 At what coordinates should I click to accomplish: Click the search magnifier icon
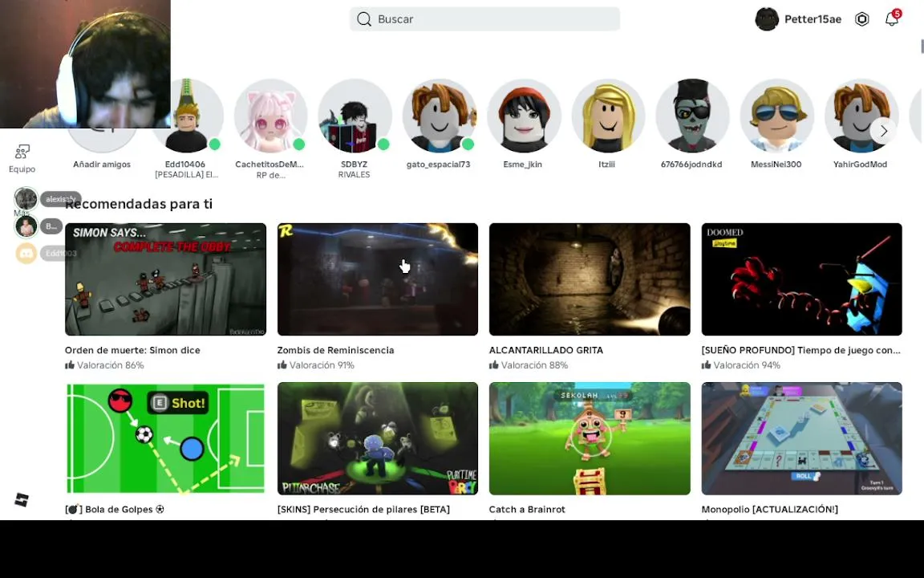[x=364, y=19]
